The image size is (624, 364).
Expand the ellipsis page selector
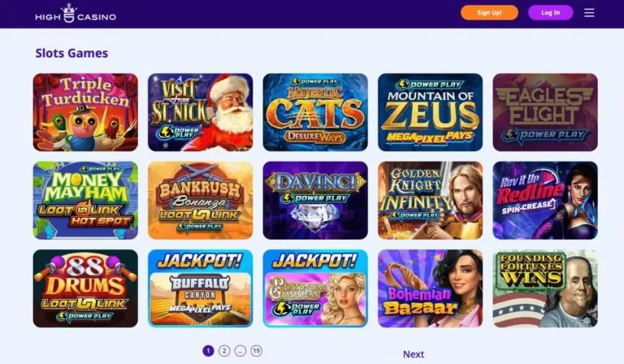click(x=240, y=351)
